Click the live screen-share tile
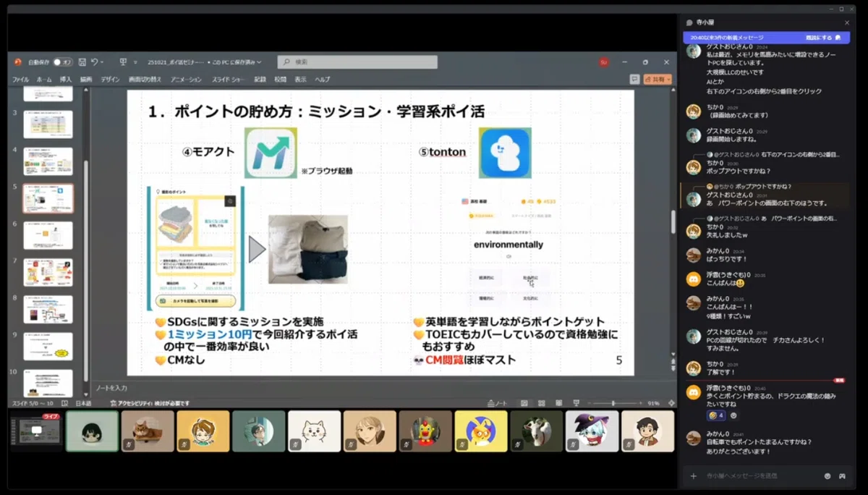 click(x=36, y=431)
